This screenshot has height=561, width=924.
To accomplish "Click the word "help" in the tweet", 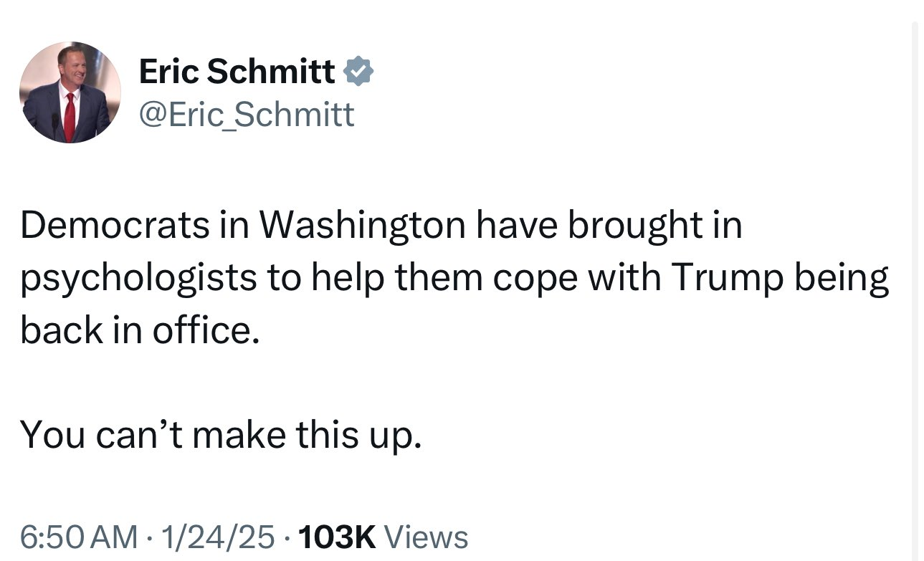I will coord(358,279).
